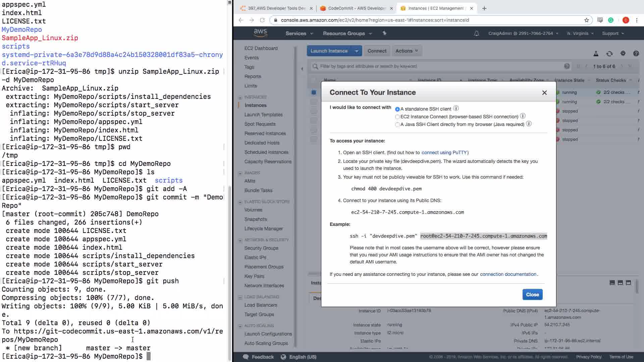Click the Close button in dialog
The height and width of the screenshot is (362, 644).
pos(532,295)
